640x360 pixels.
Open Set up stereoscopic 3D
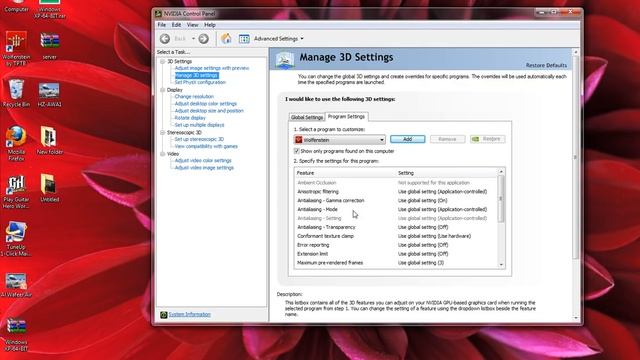tap(199, 140)
